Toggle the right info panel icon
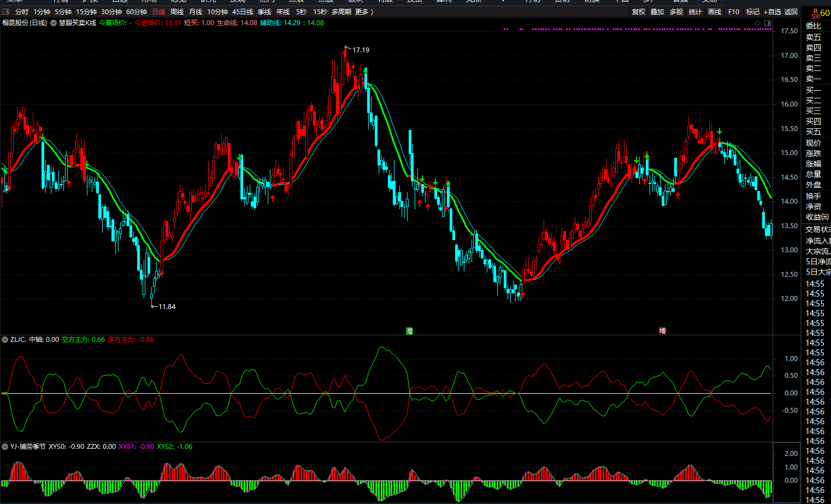The width and height of the screenshot is (831, 504). tap(768, 23)
